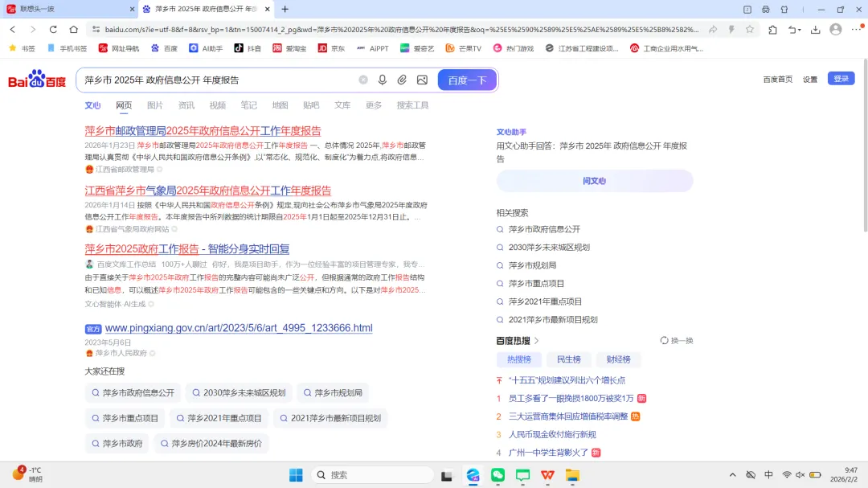Click 萍乡房价2024年最新房价 suggestion chip
Image resolution: width=868 pixels, height=488 pixels.
pyautogui.click(x=211, y=444)
